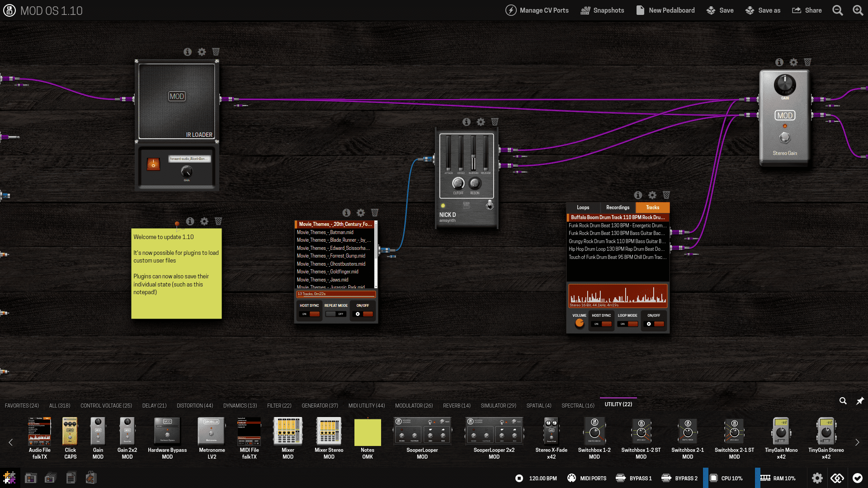Pin the plugin bar

(x=860, y=401)
